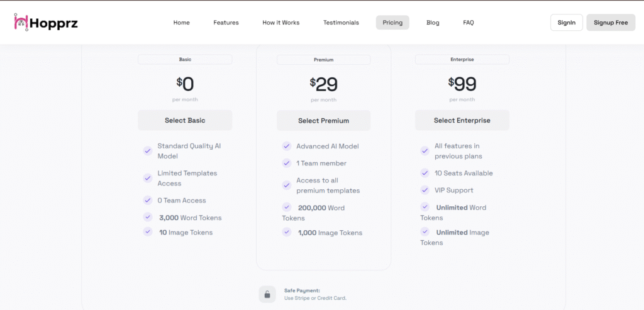Click the $0 price text

coord(185,84)
